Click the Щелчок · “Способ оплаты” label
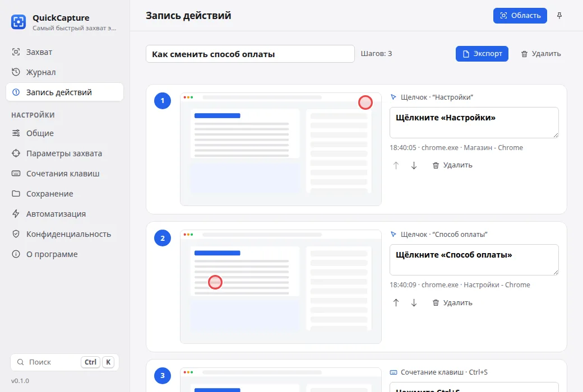583x392 pixels. pos(444,234)
